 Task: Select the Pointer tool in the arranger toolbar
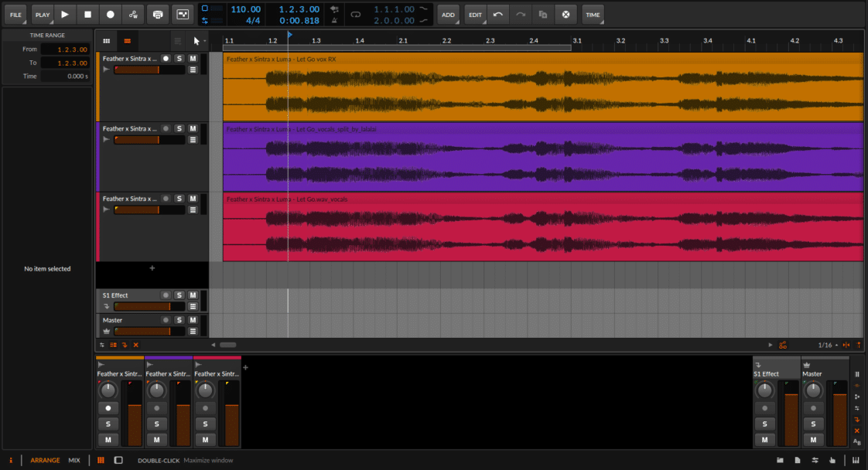(x=196, y=41)
